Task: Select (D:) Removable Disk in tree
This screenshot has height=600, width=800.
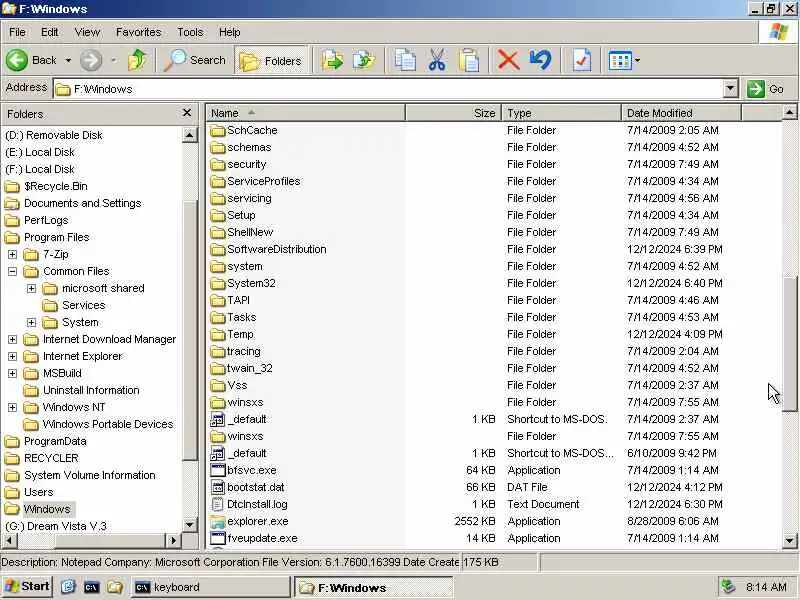Action: pos(54,135)
